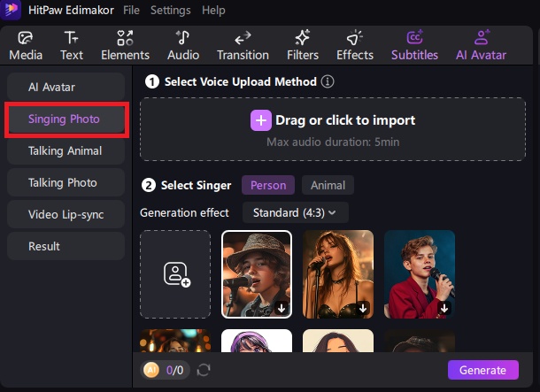The height and width of the screenshot is (392, 540).
Task: Switch singer type to Animal
Action: click(x=328, y=185)
